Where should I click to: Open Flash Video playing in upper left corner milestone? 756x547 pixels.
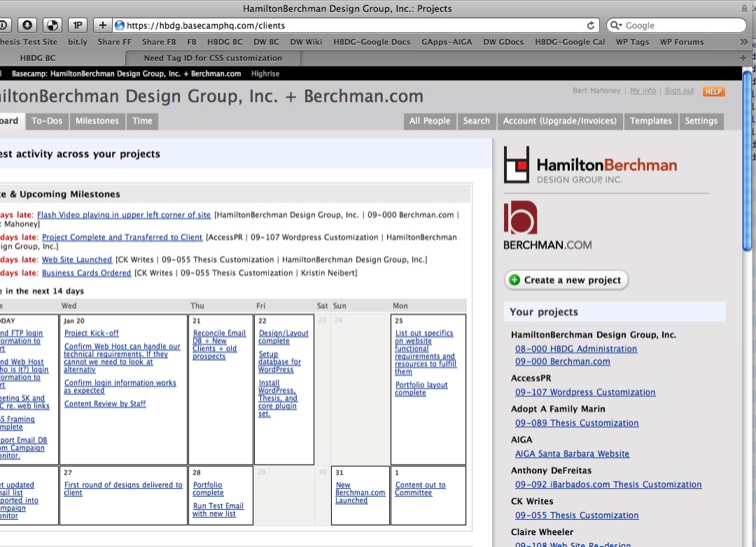click(x=124, y=214)
